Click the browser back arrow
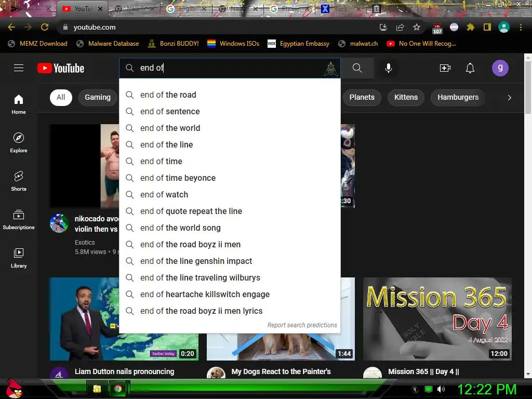Viewport: 532px width, 399px height. (11, 27)
